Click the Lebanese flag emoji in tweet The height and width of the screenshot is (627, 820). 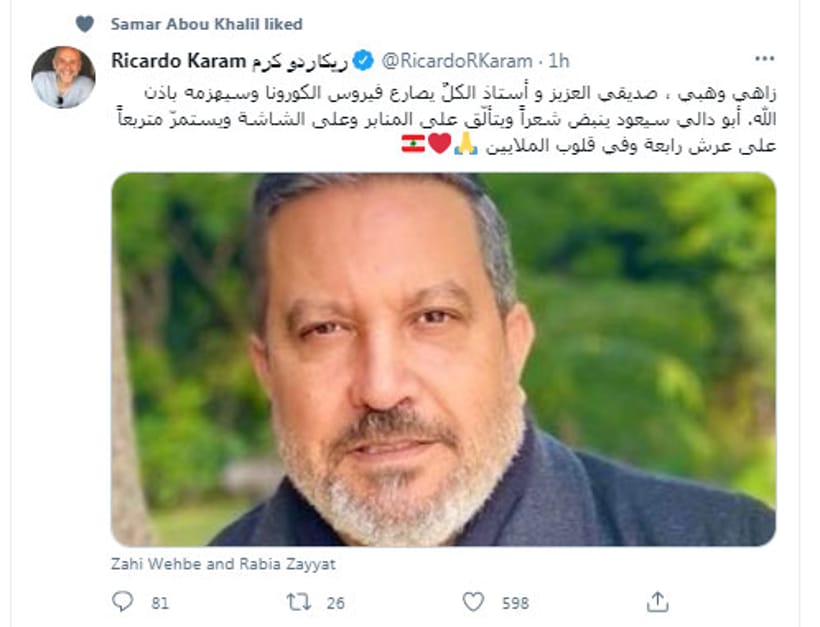[413, 143]
